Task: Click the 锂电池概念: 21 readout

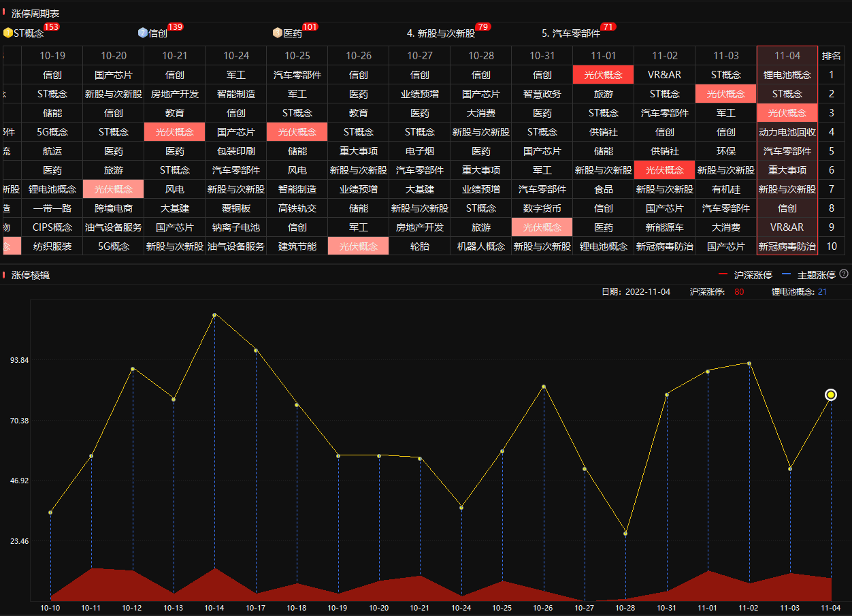Action: click(799, 292)
